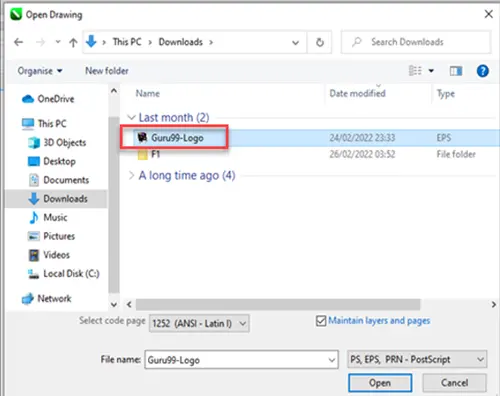Collapse the Last month (2) group

pos(131,117)
